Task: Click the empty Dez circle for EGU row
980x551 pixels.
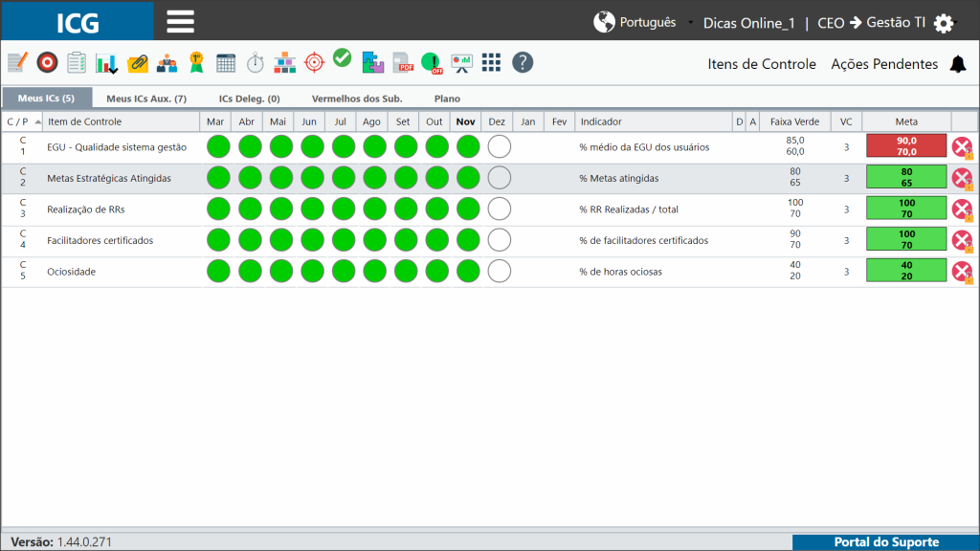Action: (x=499, y=146)
